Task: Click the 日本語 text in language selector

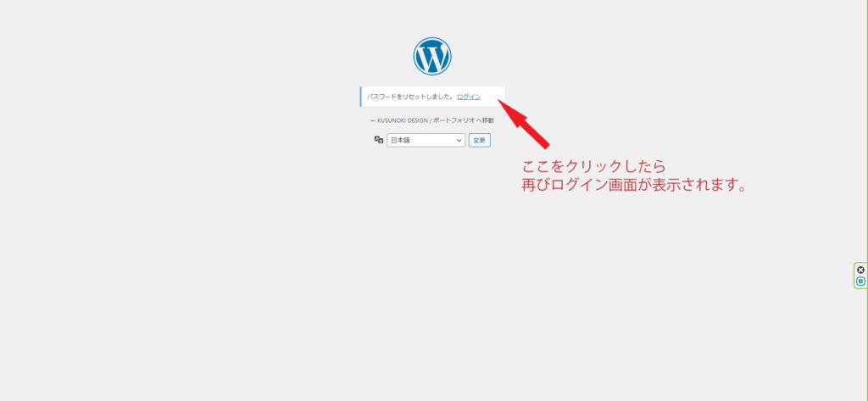Action: pos(401,140)
